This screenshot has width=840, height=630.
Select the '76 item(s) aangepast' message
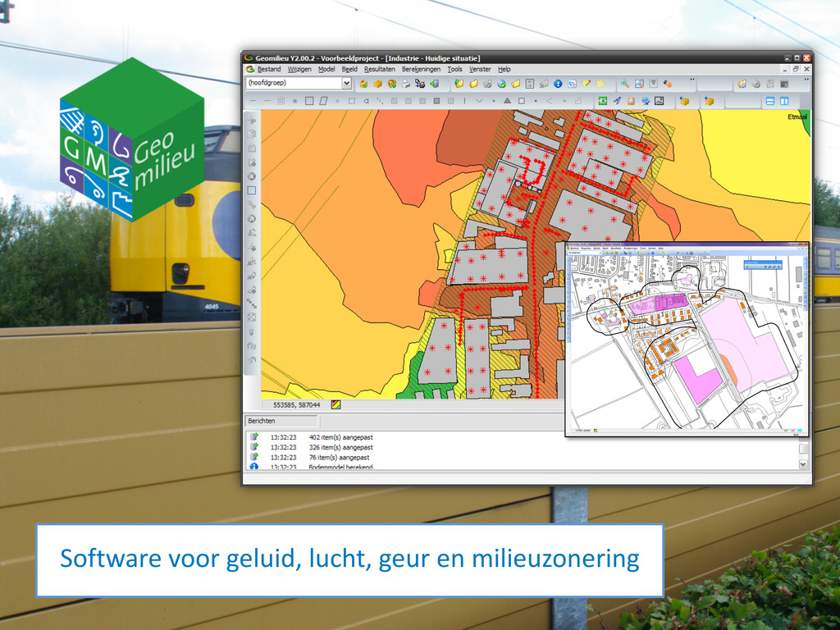[339, 458]
